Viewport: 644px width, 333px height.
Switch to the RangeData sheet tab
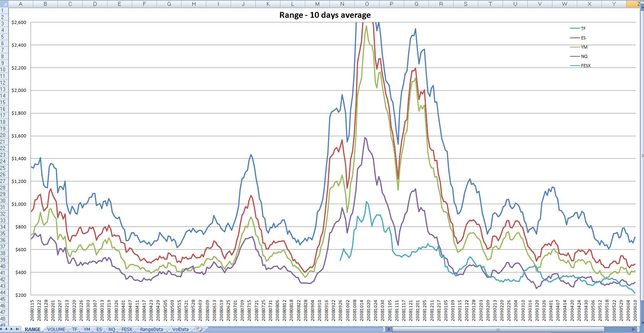click(x=151, y=329)
